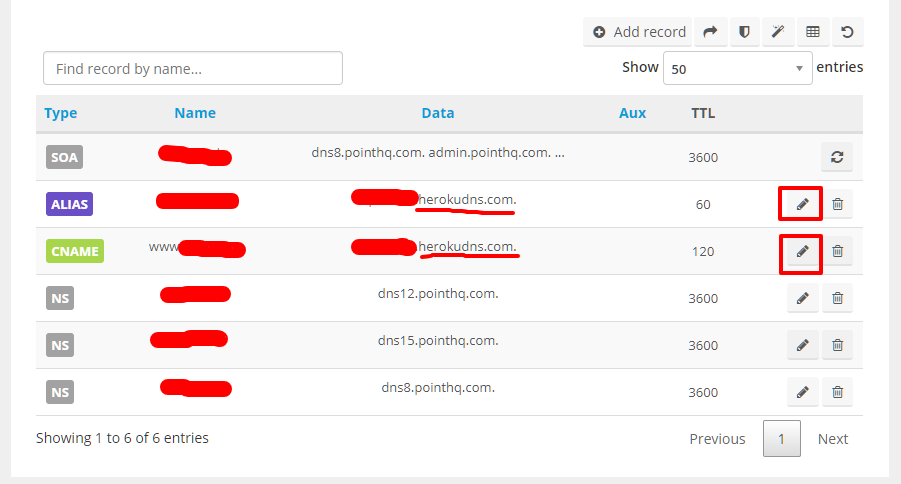Image resolution: width=901 pixels, height=484 pixels.
Task: Delete the dns12.pointhq.com NS record
Action: click(x=837, y=298)
